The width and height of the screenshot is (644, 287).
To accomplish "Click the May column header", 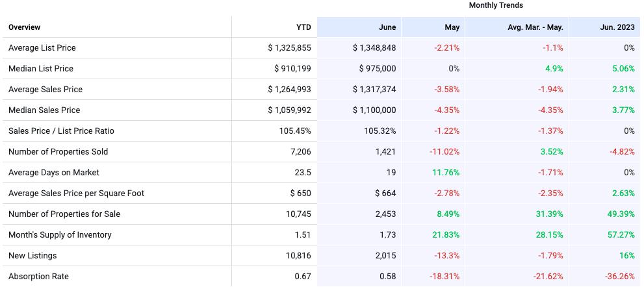I will pos(452,27).
